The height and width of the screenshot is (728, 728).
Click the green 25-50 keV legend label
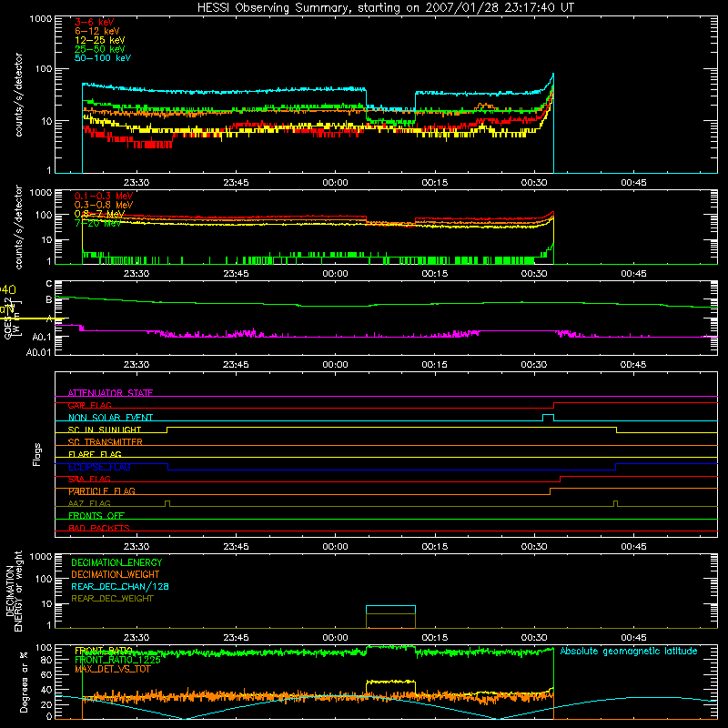[x=100, y=49]
